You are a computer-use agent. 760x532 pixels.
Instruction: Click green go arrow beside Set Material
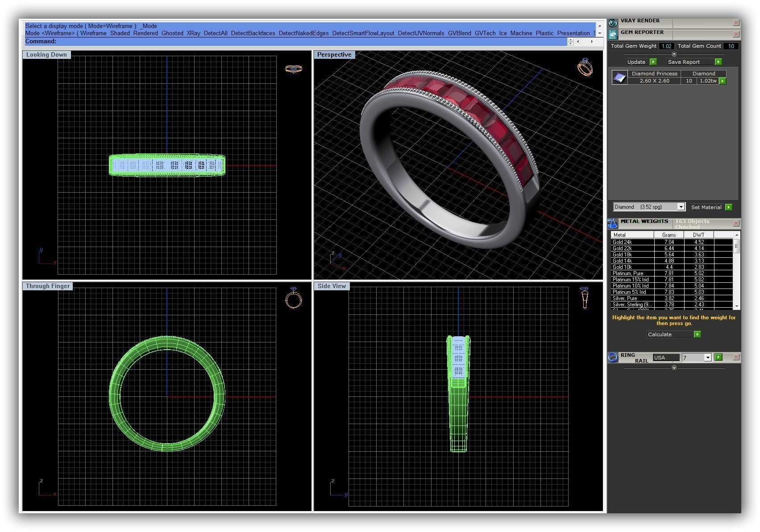(x=728, y=207)
